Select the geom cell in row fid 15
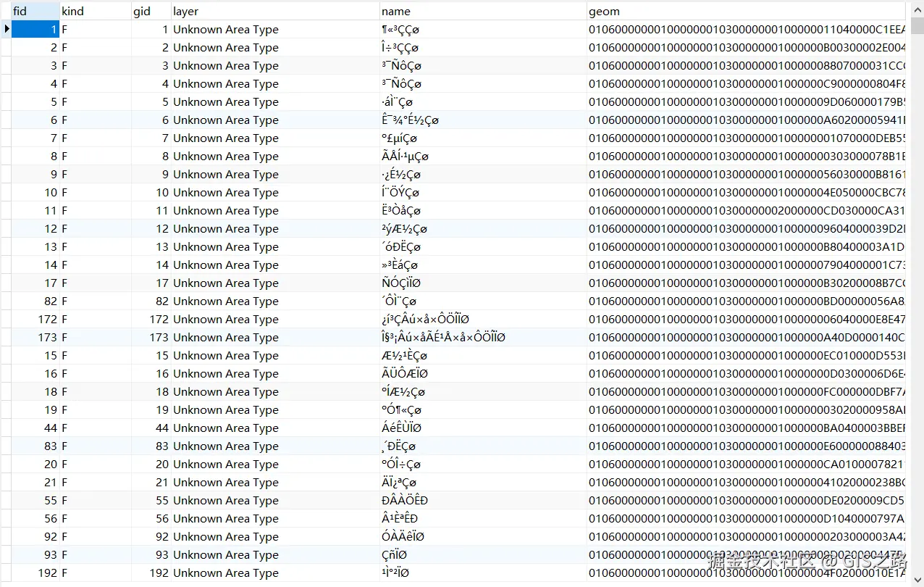This screenshot has width=924, height=587. (x=746, y=355)
